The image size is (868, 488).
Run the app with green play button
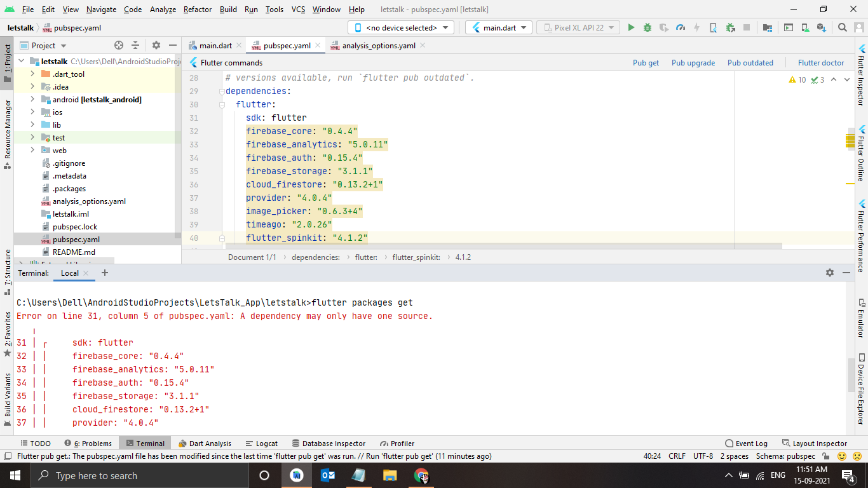631,27
